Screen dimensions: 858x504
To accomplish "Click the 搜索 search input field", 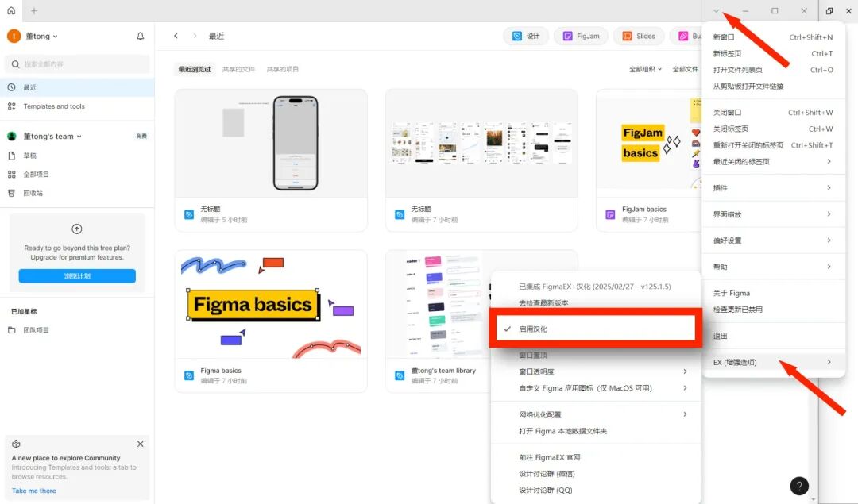I will pyautogui.click(x=77, y=64).
